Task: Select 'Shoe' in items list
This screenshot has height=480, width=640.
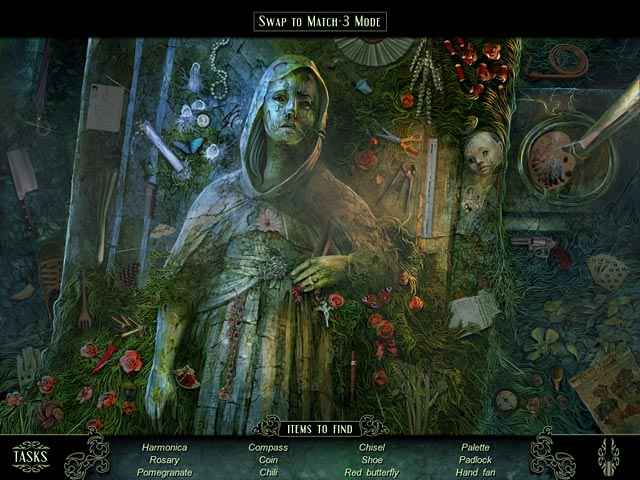Action: [372, 460]
